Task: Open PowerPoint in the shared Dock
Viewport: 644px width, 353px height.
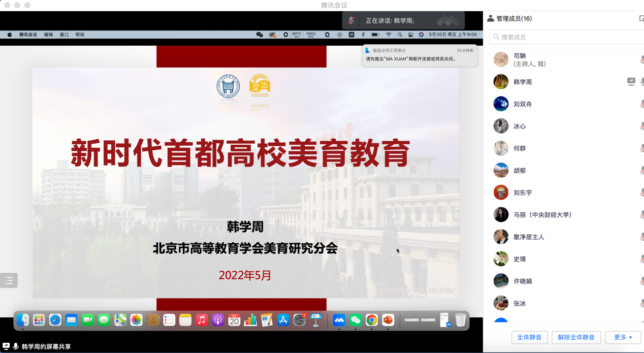Action: (x=388, y=320)
